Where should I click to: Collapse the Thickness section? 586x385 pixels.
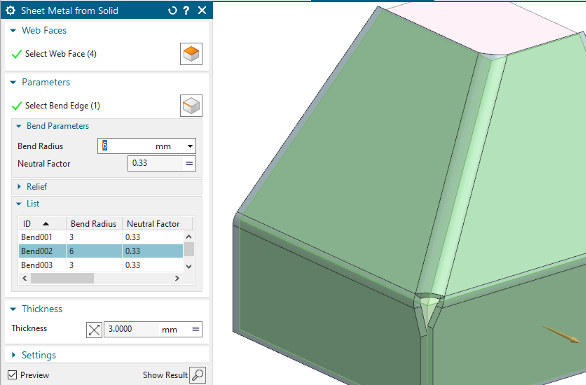pos(13,309)
